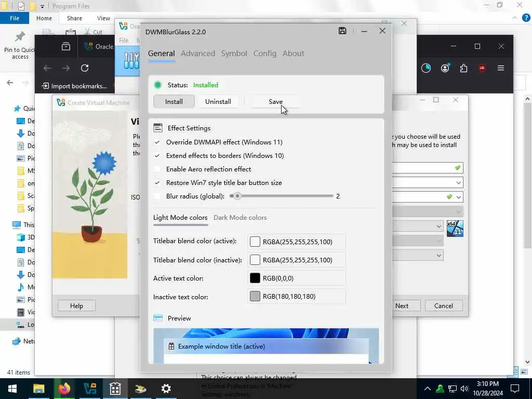Viewport: 532px width, 399px height.
Task: Open the Settings gear on the taskbar
Action: (x=166, y=389)
